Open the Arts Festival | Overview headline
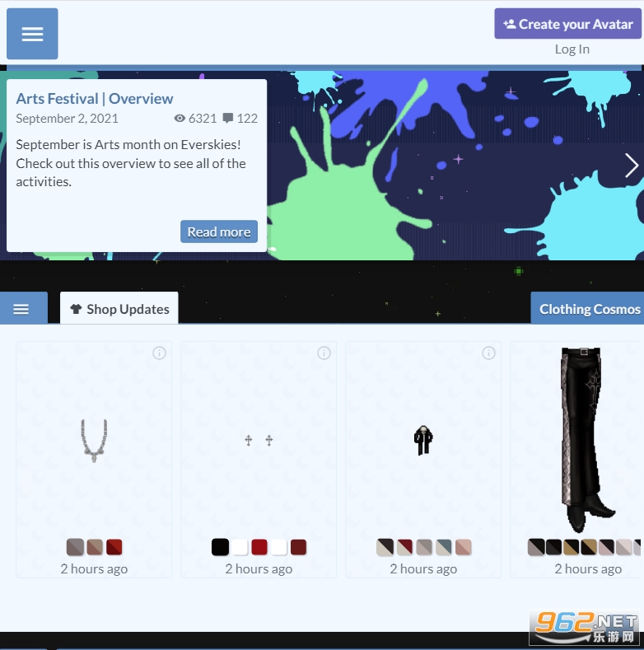The height and width of the screenshot is (650, 644). (x=95, y=99)
